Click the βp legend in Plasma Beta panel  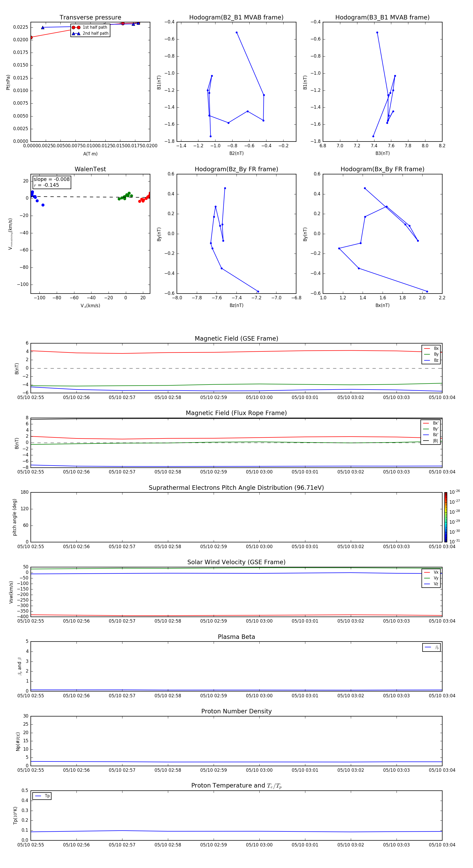point(431,647)
